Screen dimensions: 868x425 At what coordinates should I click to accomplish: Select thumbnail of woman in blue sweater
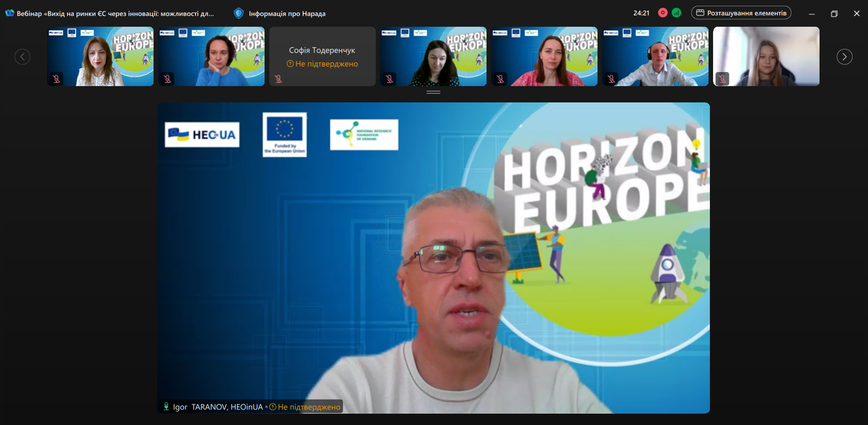[212, 56]
